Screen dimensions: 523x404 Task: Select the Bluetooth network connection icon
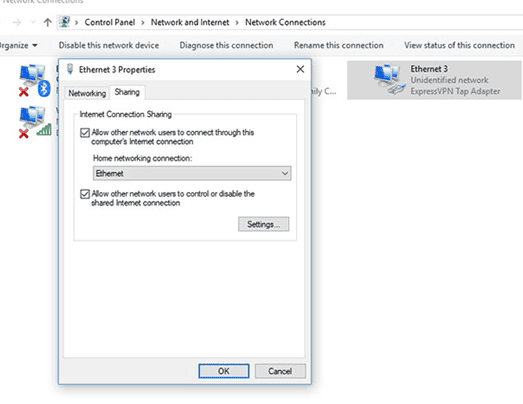pyautogui.click(x=34, y=80)
